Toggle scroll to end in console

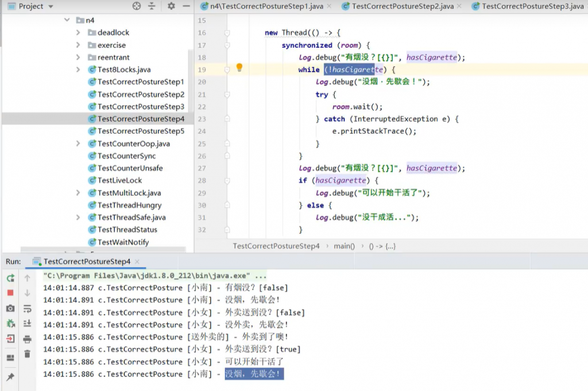click(27, 324)
